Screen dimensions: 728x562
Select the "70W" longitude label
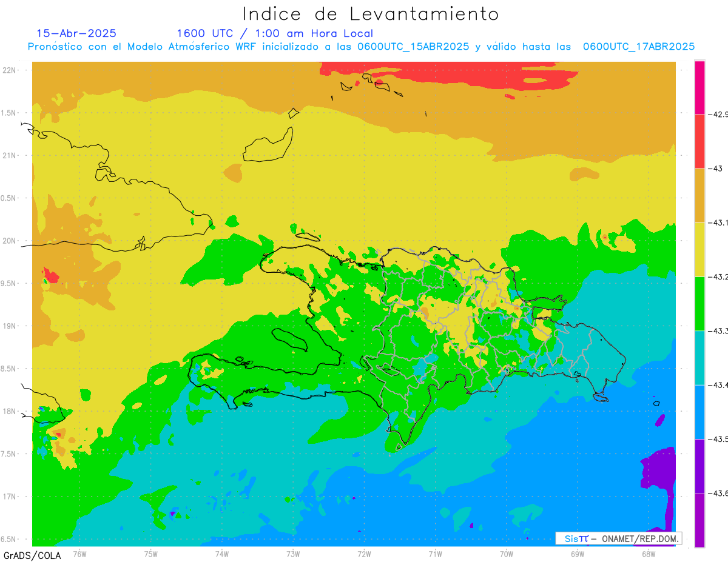[506, 554]
